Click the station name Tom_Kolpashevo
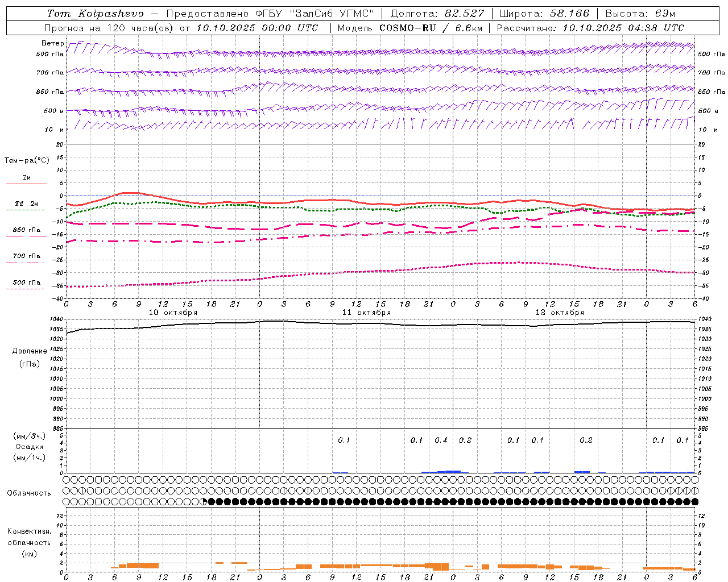The height and width of the screenshot is (582, 728). coord(95,14)
